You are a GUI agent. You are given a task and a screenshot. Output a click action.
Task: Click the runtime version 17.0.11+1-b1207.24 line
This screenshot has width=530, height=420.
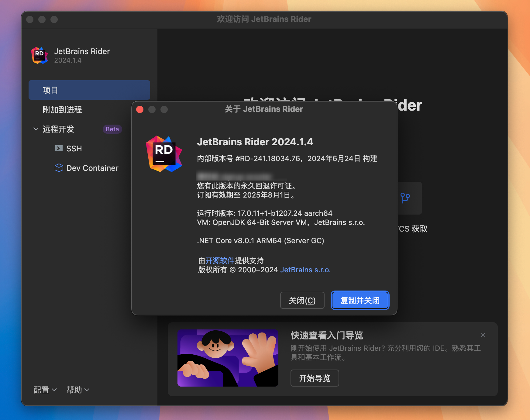point(265,213)
